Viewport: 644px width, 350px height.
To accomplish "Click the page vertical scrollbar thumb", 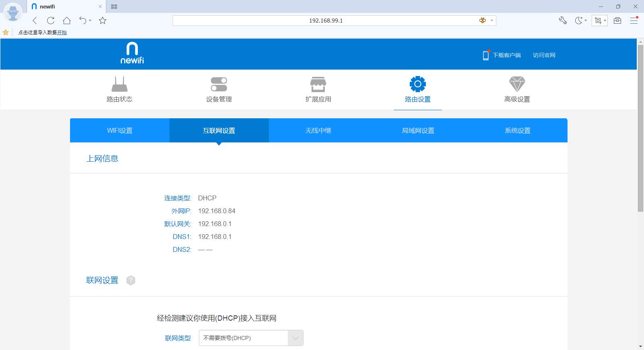I will coord(640,128).
